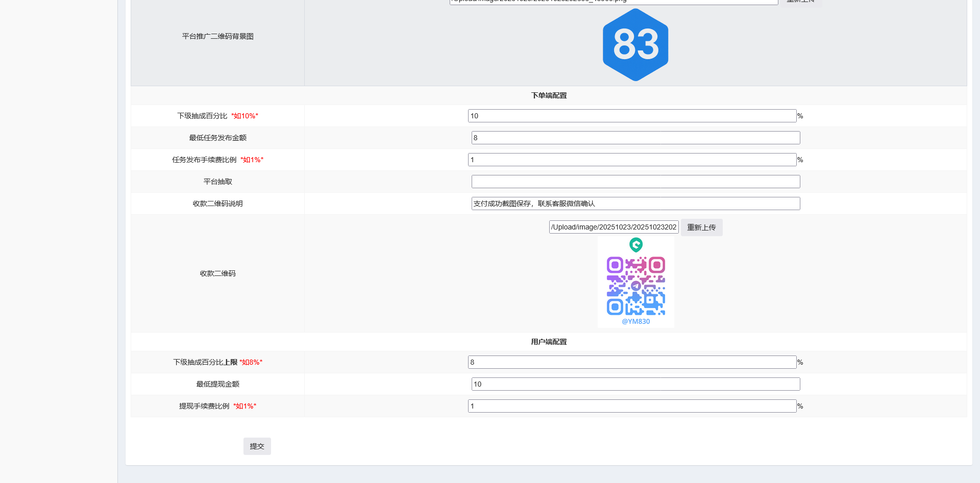The image size is (980, 483).
Task: Click the red *如8%* hint text
Action: (251, 362)
